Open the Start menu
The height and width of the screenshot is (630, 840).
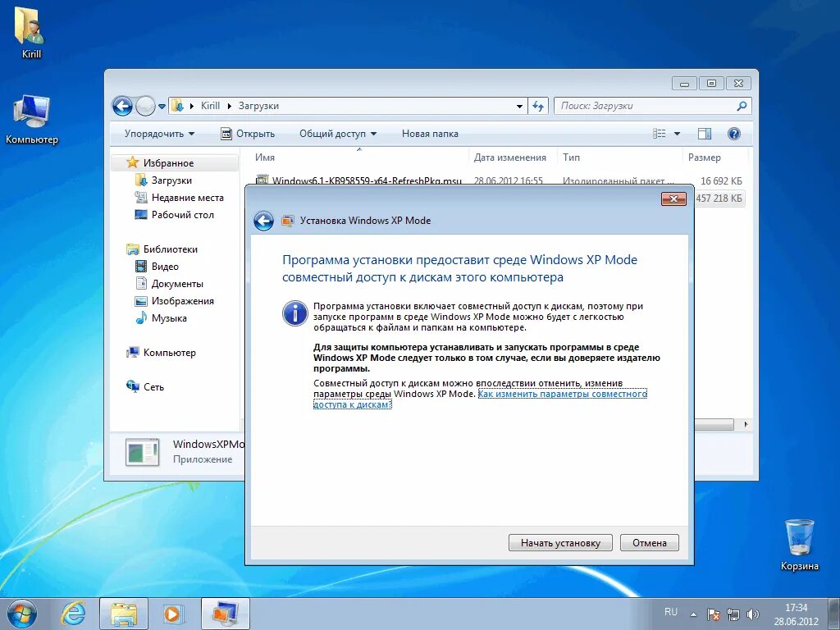tap(22, 614)
